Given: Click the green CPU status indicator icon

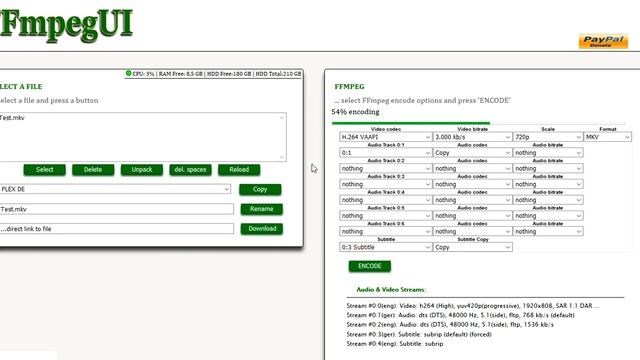Looking at the screenshot, I should (x=128, y=73).
